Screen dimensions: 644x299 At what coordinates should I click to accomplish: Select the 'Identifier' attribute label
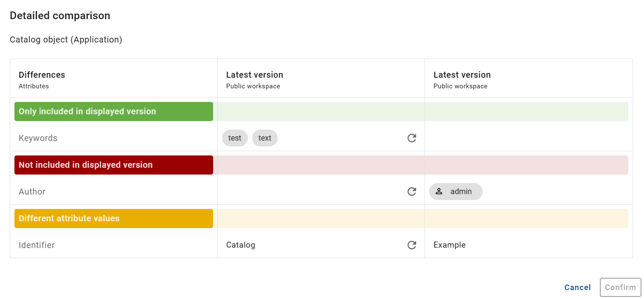(x=37, y=245)
